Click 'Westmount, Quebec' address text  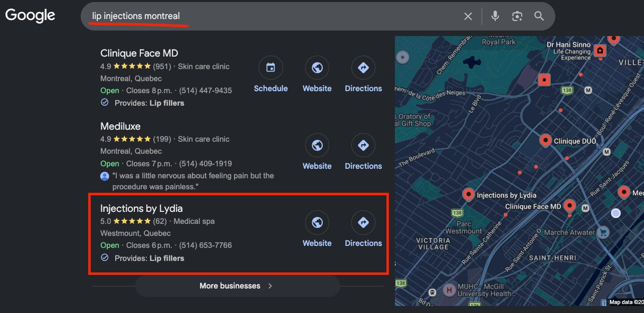point(135,233)
